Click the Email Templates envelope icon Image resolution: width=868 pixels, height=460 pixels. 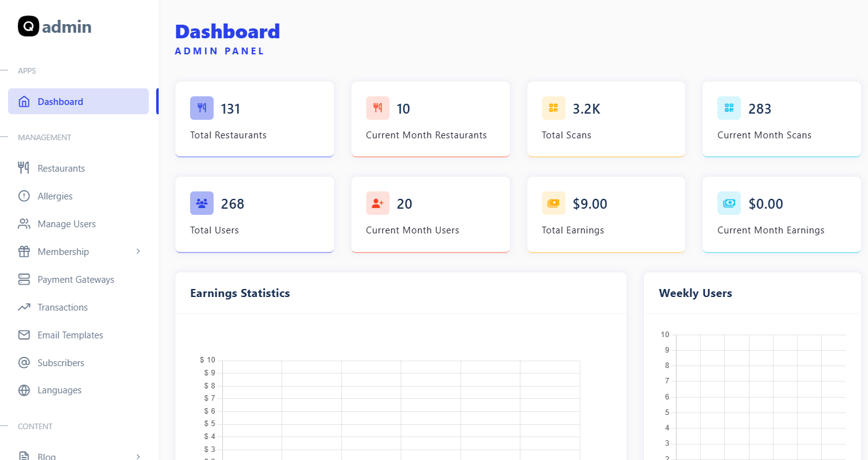click(x=24, y=335)
